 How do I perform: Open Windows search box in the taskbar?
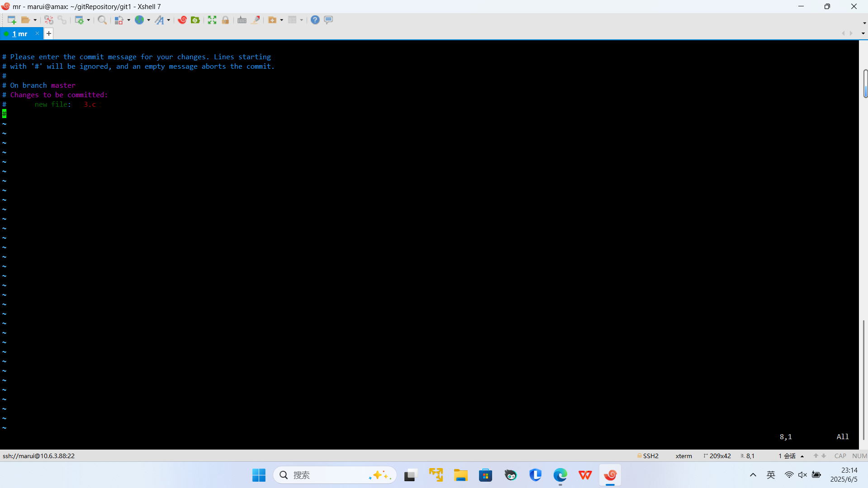335,475
